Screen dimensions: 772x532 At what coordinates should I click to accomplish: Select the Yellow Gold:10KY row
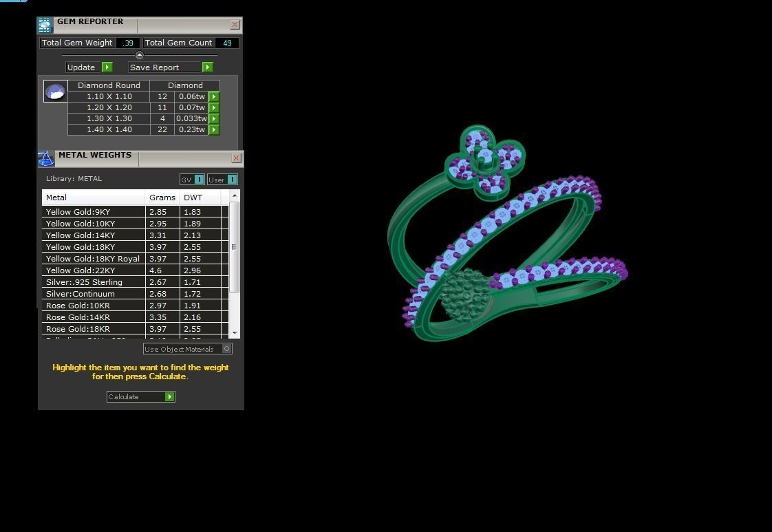click(135, 224)
